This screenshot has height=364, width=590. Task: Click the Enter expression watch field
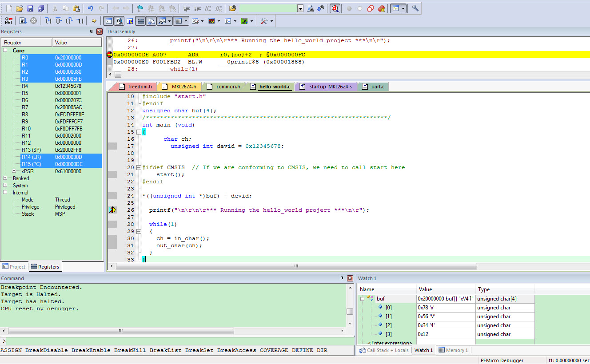(390, 343)
